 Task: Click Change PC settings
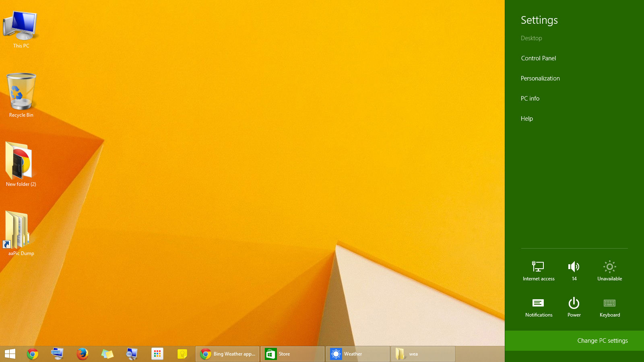pos(602,341)
